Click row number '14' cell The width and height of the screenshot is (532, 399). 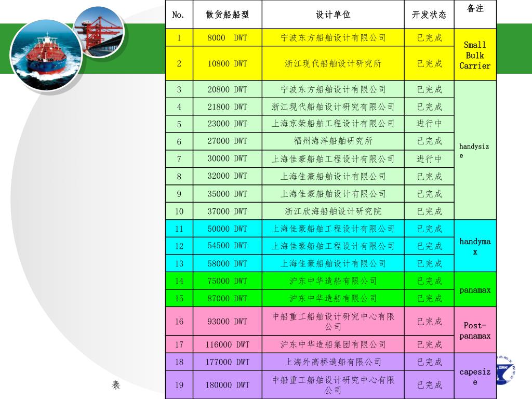pos(179,281)
